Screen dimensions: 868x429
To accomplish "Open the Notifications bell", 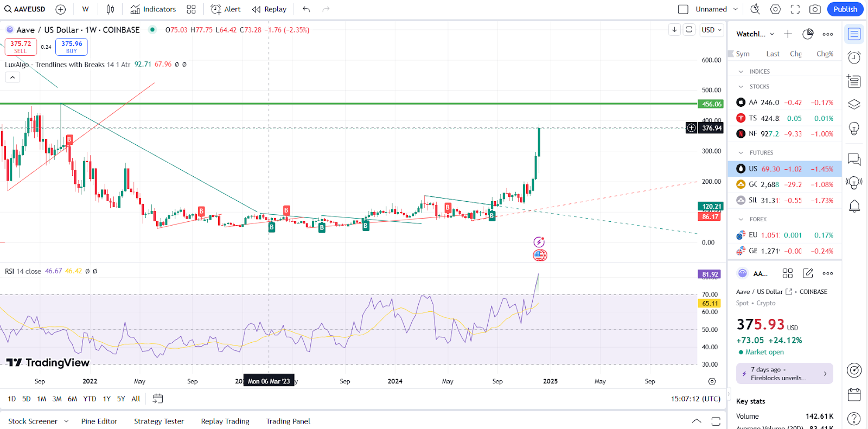I will (x=854, y=206).
